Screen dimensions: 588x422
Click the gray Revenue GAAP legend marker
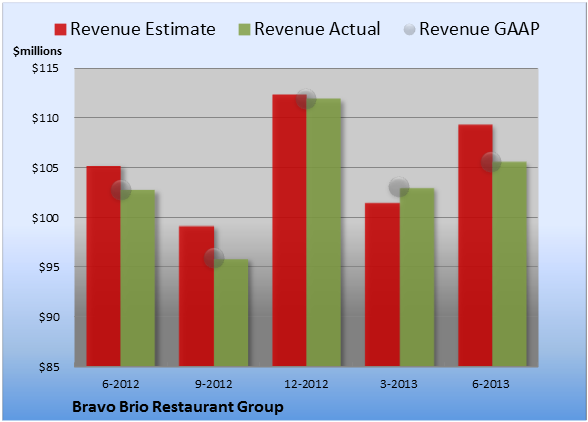pos(410,29)
